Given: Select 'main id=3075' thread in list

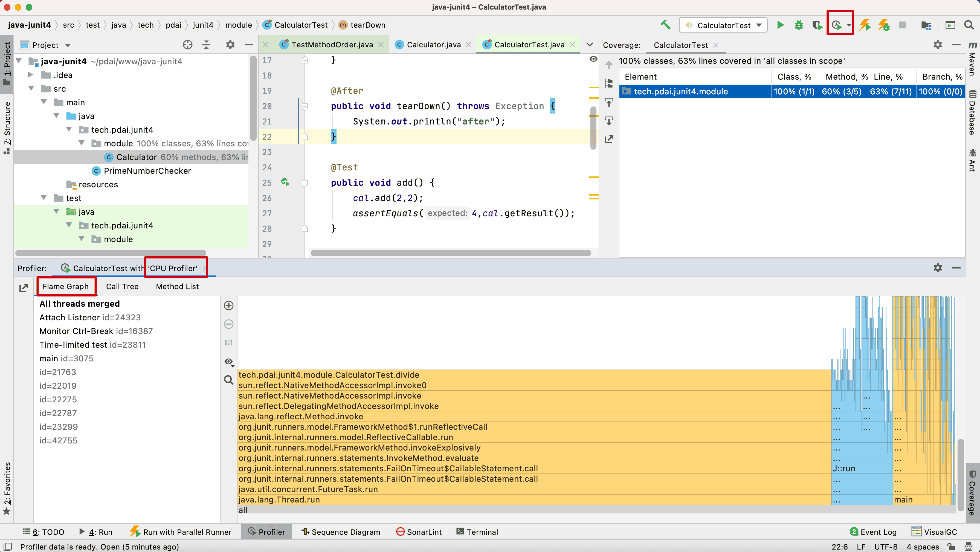Looking at the screenshot, I should pos(66,358).
